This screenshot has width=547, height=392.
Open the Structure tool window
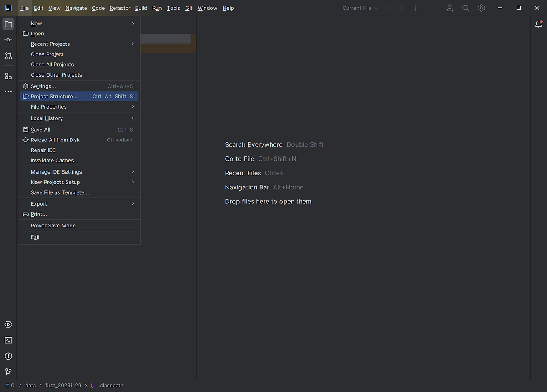(8, 76)
